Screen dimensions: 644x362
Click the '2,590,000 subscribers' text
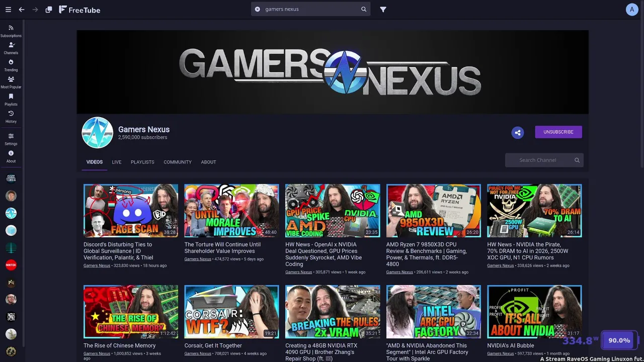[x=143, y=137]
